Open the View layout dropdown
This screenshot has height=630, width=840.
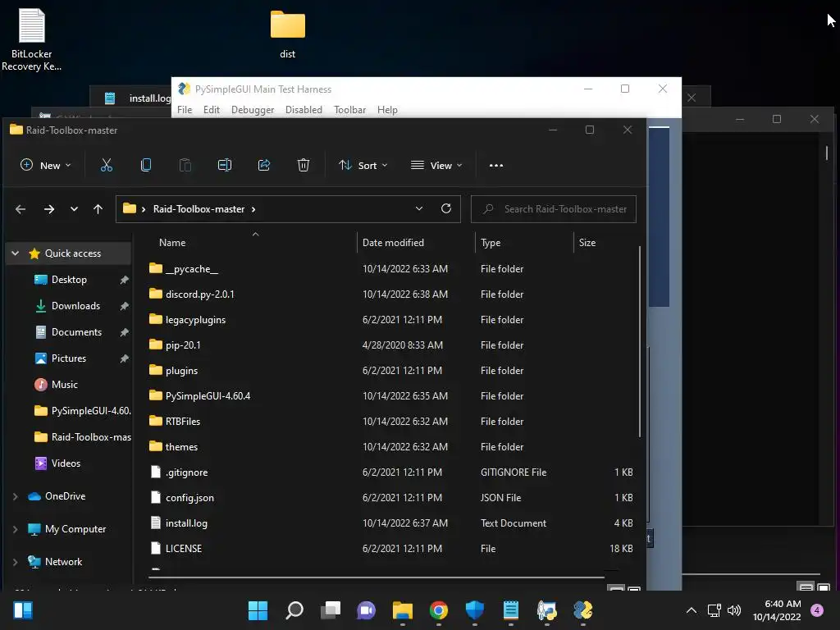point(436,165)
